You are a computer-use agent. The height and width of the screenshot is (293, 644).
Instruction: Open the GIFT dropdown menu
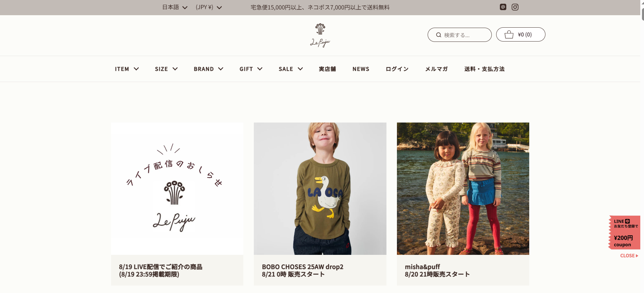[251, 69]
